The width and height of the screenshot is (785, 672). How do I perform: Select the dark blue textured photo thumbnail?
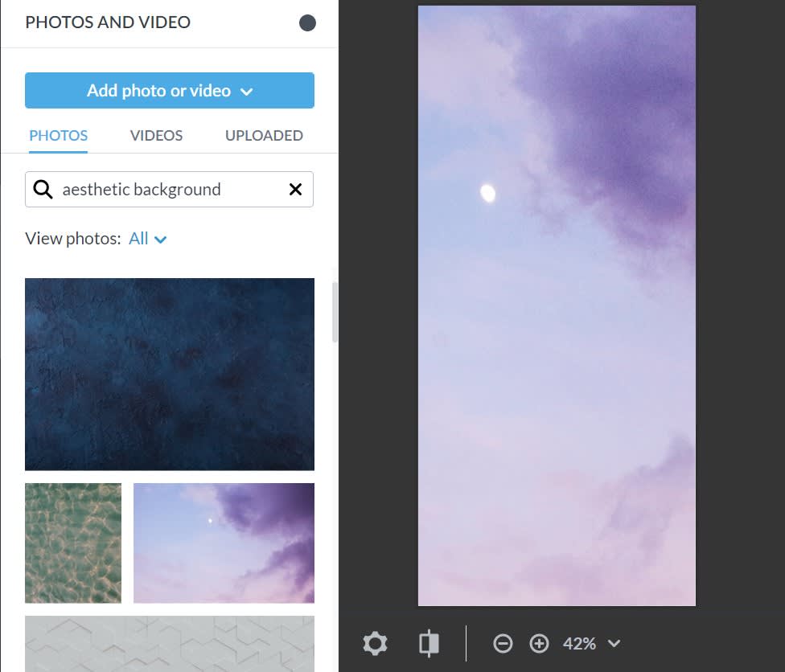pos(170,375)
